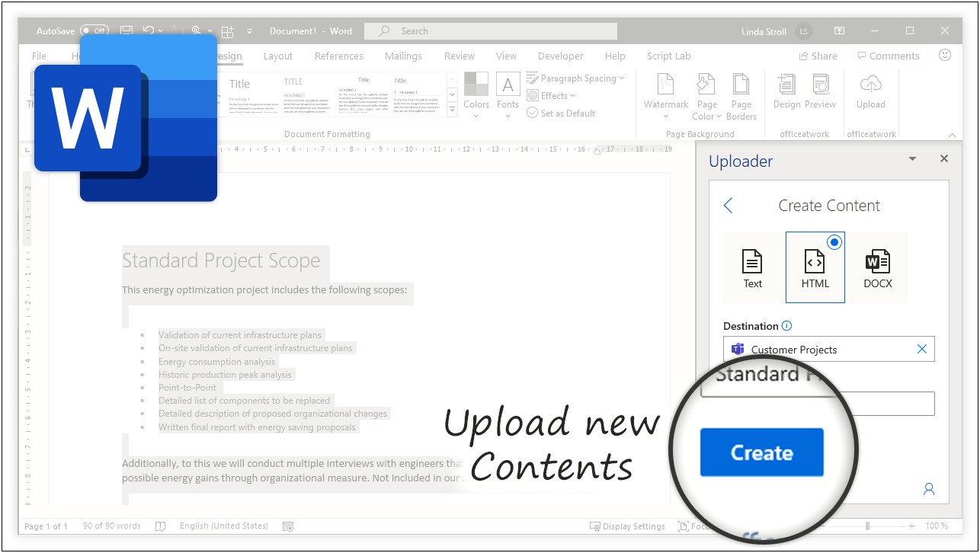Click the 100% zoom level
Screen dimensions: 980x553
tap(937, 526)
